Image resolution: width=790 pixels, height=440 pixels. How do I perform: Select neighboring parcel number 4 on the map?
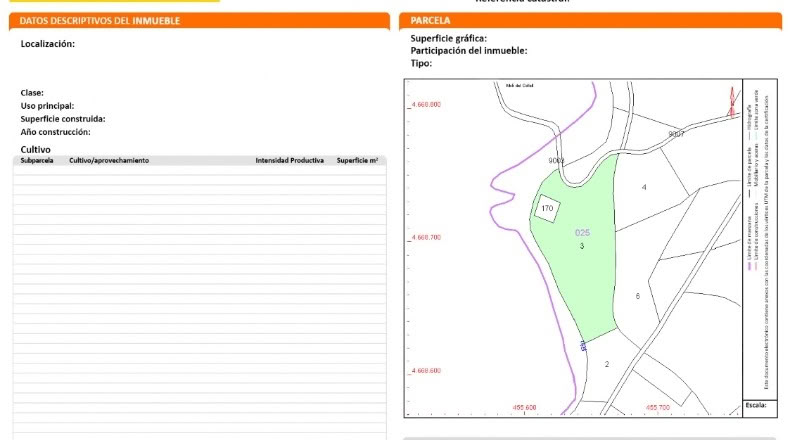pyautogui.click(x=644, y=187)
